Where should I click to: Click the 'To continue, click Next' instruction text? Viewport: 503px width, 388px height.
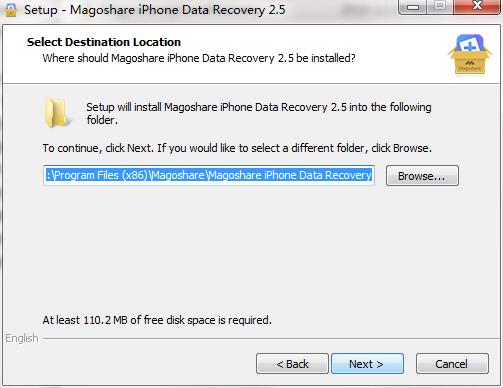pyautogui.click(x=237, y=148)
